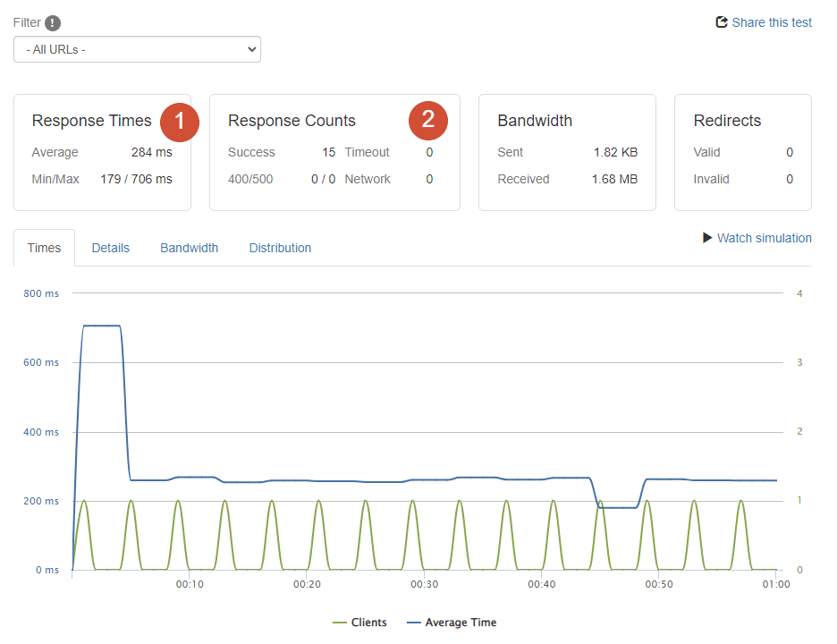The image size is (837, 644).
Task: Click the Share this test icon
Action: point(722,21)
